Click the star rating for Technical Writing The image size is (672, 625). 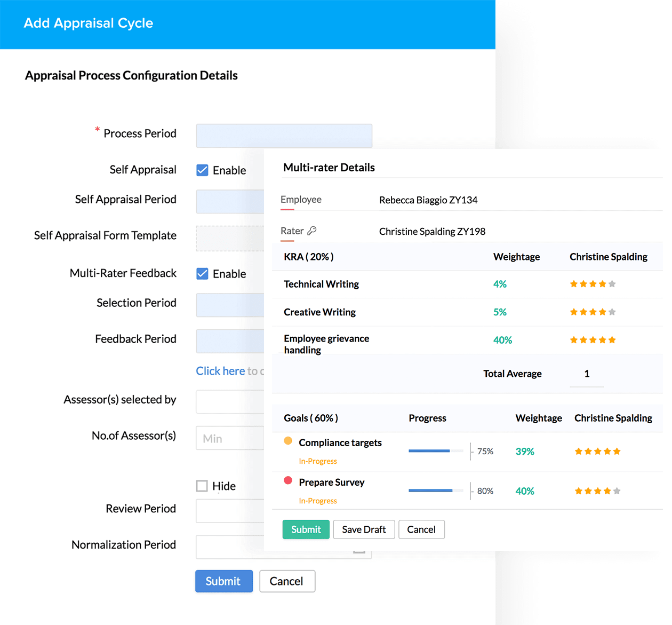pyautogui.click(x=593, y=284)
